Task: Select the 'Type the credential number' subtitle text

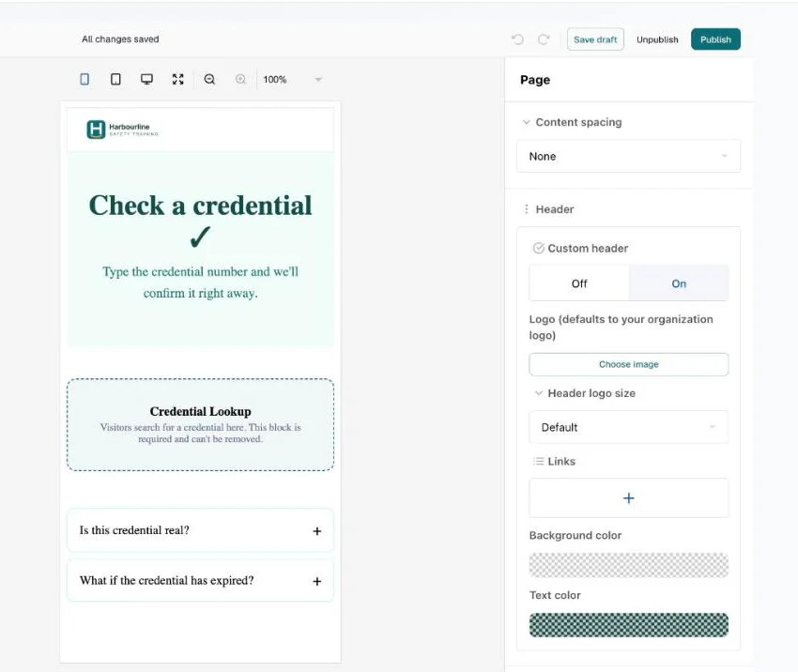Action: coord(200,283)
